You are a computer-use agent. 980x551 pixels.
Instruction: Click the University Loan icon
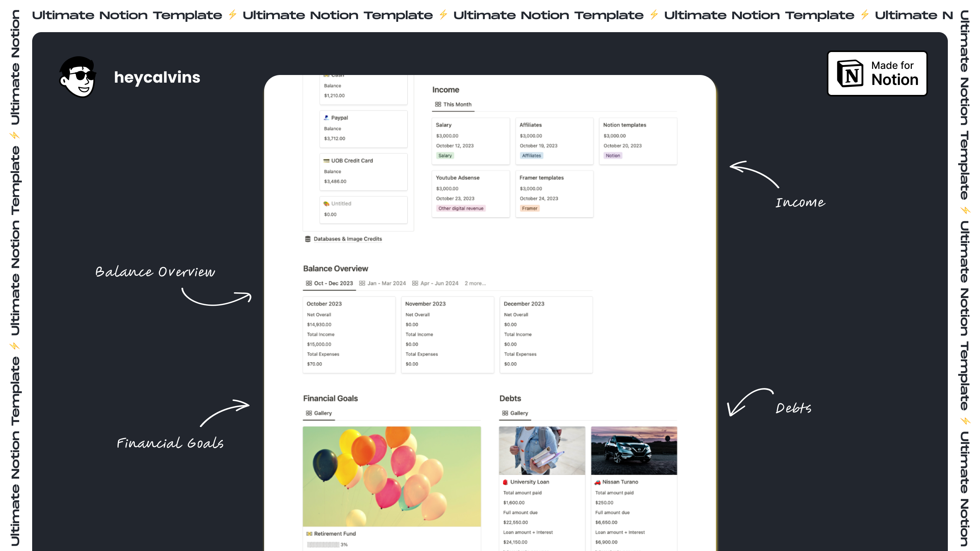point(505,482)
